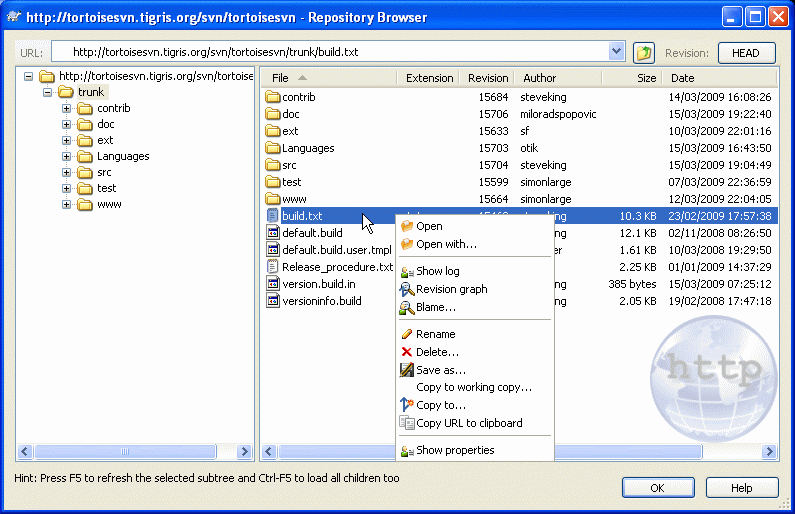This screenshot has height=514, width=795.
Task: Expand the doc tree node
Action: [x=66, y=124]
